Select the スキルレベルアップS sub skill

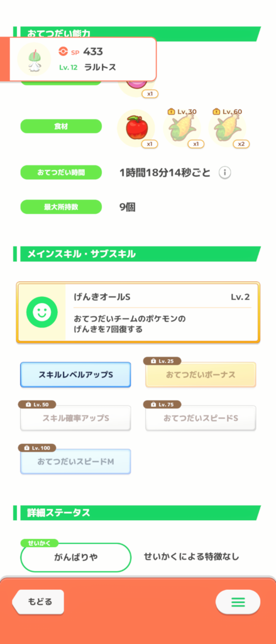coord(75,375)
